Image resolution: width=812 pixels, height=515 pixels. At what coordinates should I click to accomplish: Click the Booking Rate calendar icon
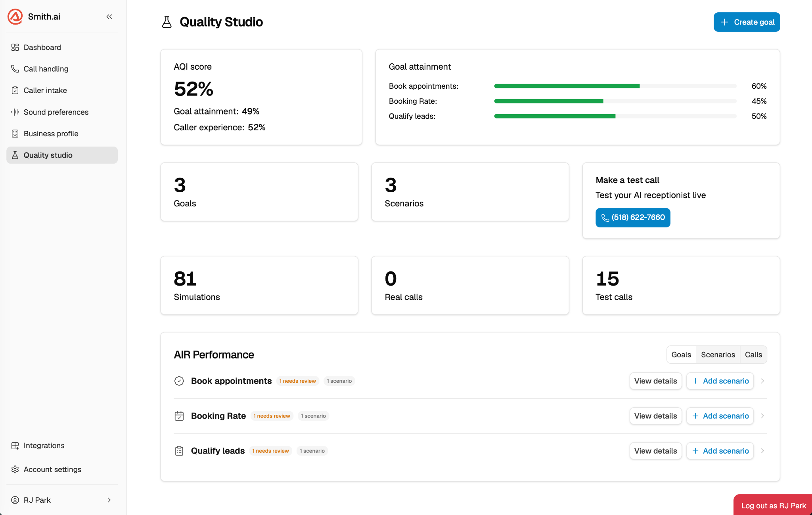coord(179,416)
